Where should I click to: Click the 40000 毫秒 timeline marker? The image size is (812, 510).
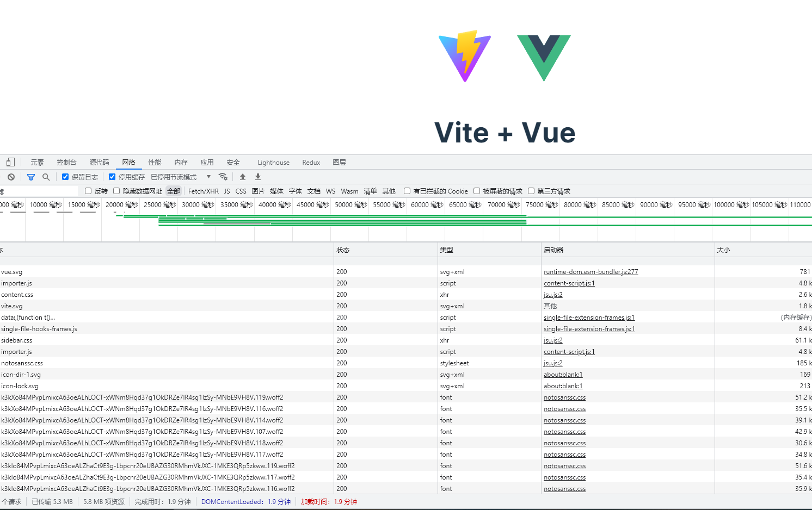tap(274, 204)
